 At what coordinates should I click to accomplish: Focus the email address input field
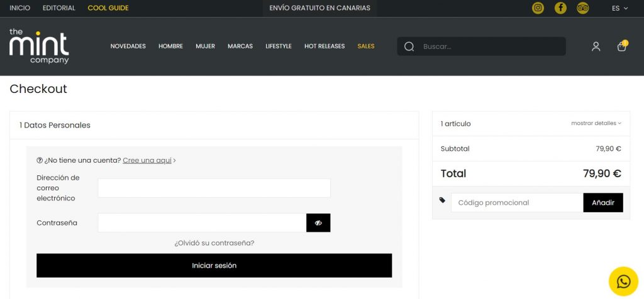(214, 188)
